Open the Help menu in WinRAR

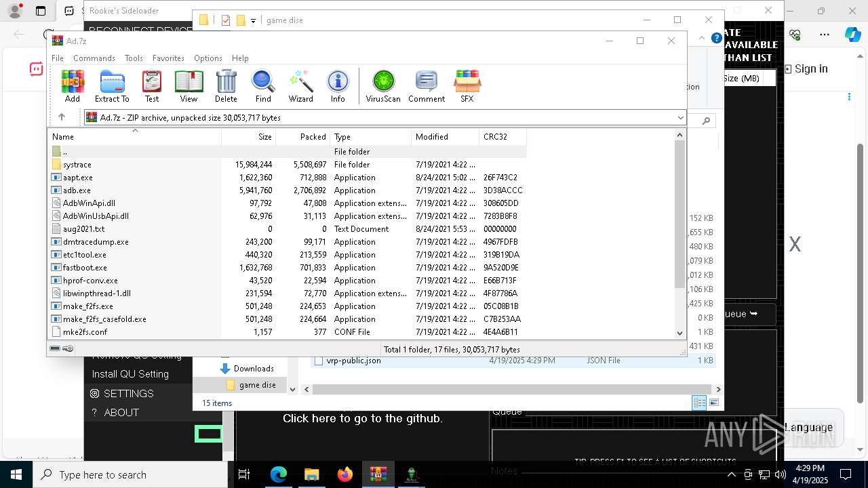[240, 58]
